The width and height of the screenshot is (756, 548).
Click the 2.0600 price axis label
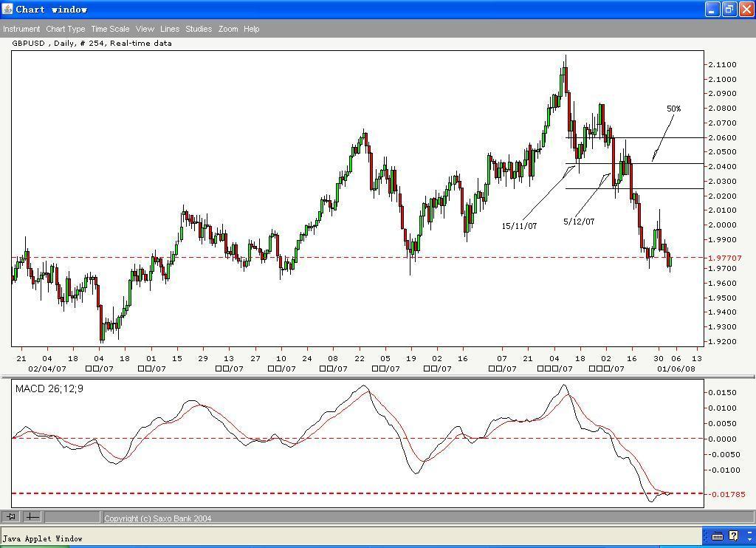[722, 137]
